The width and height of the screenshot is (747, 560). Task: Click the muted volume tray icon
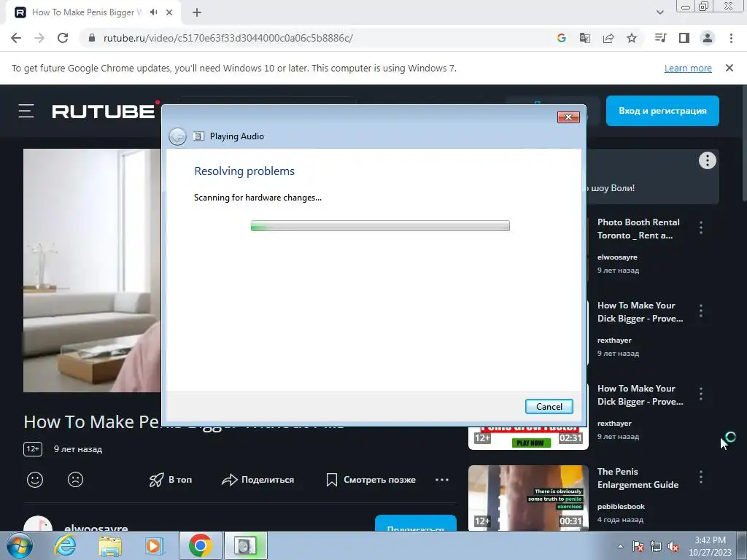(x=673, y=546)
